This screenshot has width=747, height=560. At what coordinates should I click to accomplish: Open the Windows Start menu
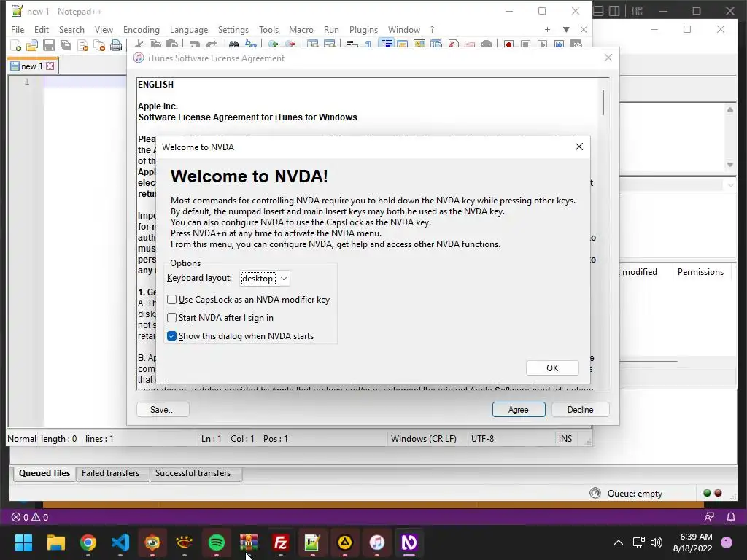[23, 542]
